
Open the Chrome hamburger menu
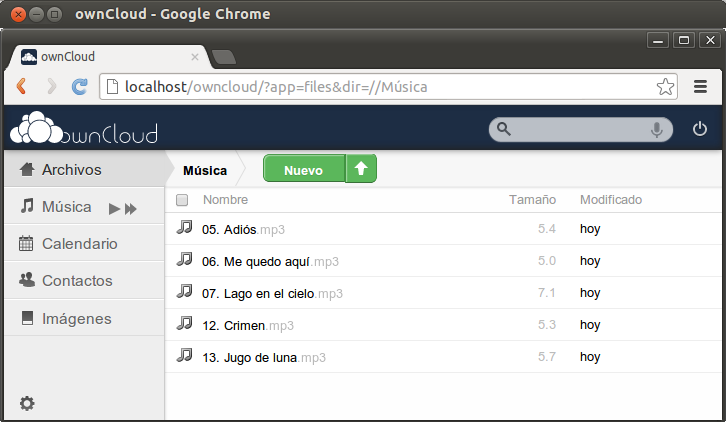click(x=700, y=87)
